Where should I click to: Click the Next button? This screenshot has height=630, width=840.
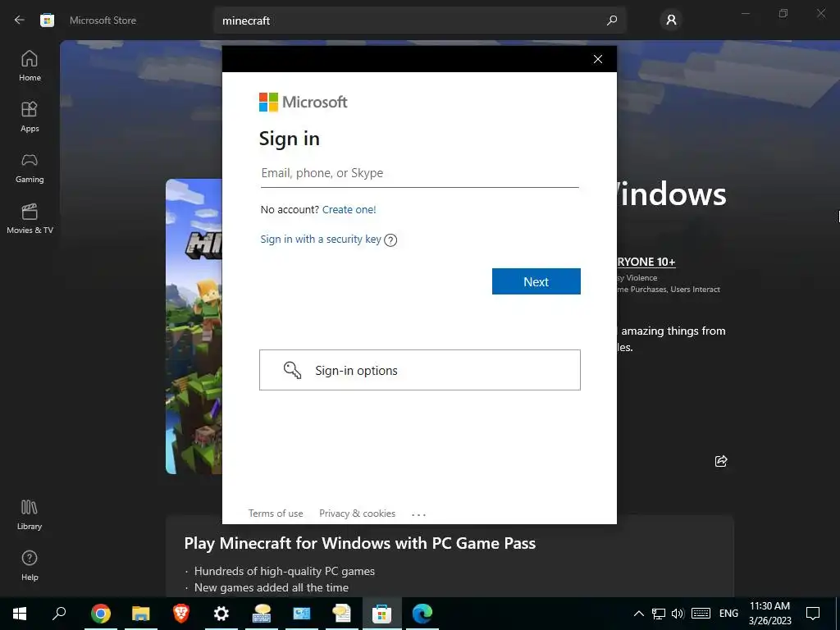tap(536, 281)
